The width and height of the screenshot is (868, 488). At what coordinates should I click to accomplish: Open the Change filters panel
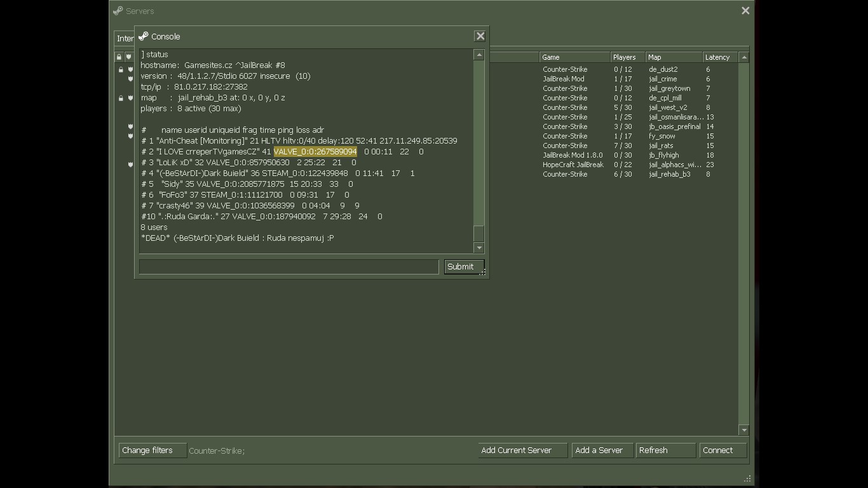[153, 451]
